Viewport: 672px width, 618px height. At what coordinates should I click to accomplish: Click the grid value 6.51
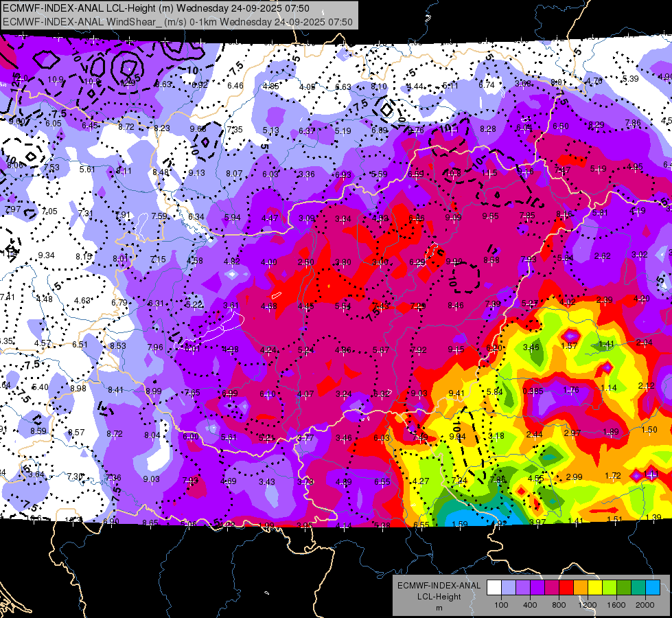coord(80,345)
